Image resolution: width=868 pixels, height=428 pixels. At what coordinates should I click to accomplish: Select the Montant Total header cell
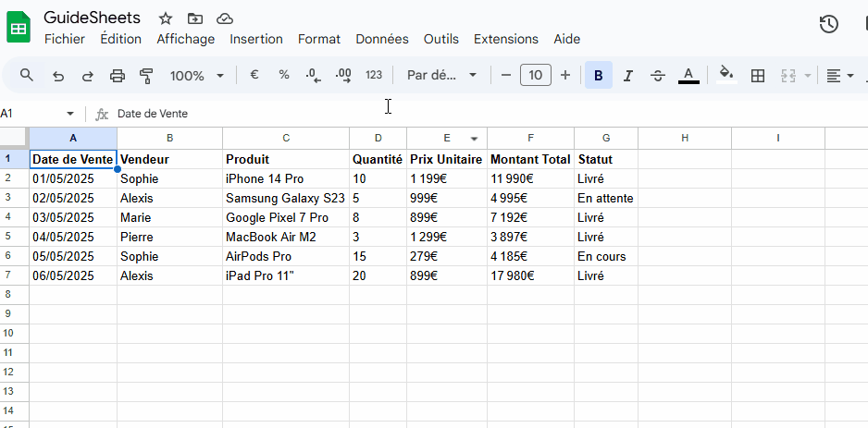coord(530,159)
